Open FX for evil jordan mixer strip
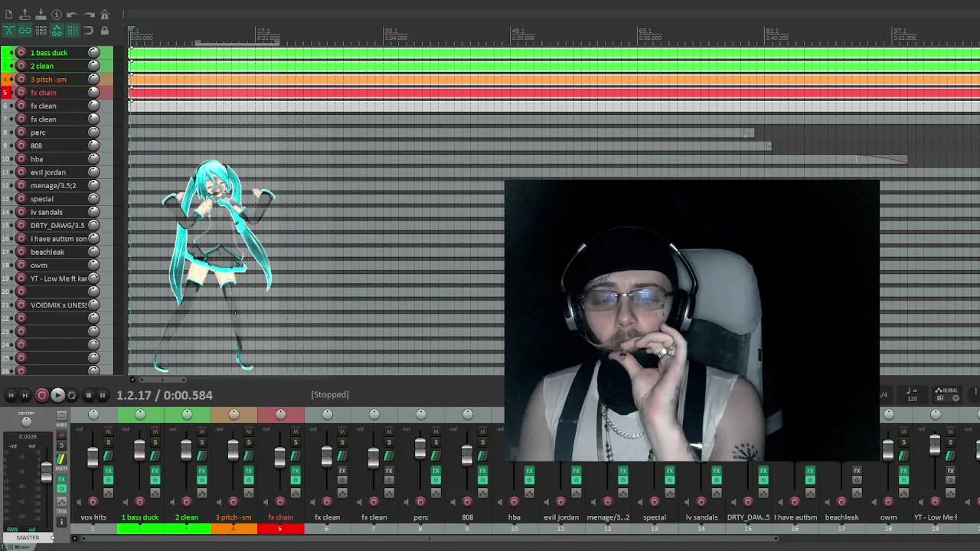 [576, 471]
